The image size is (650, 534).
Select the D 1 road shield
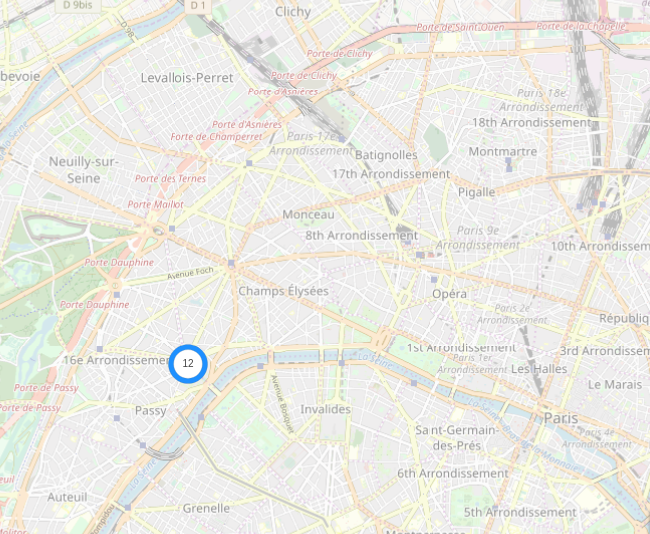198,5
